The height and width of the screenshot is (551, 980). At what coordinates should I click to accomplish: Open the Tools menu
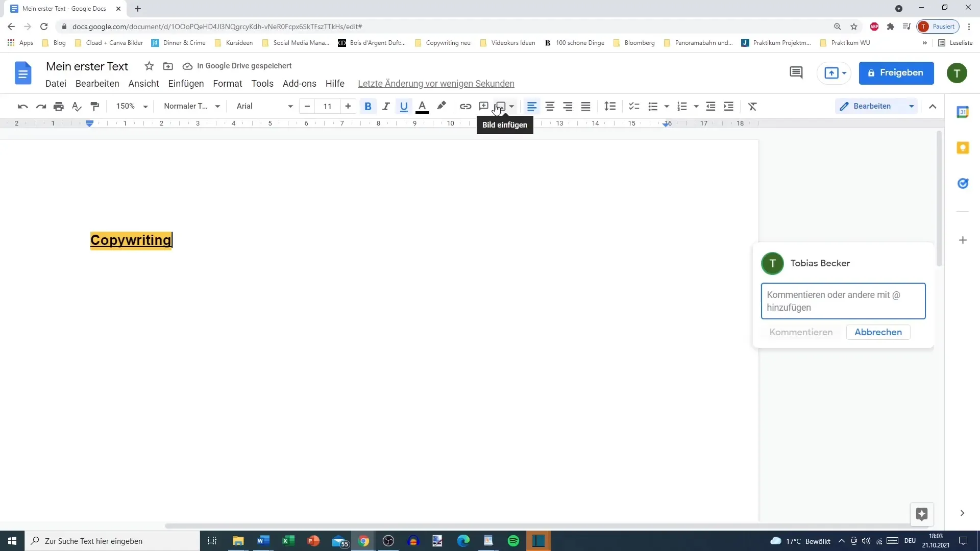point(262,84)
